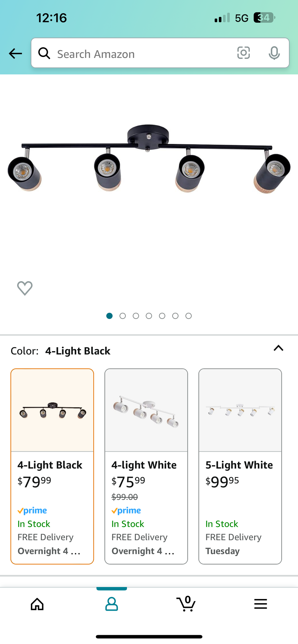
Task: Go to Home tab
Action: 37,604
